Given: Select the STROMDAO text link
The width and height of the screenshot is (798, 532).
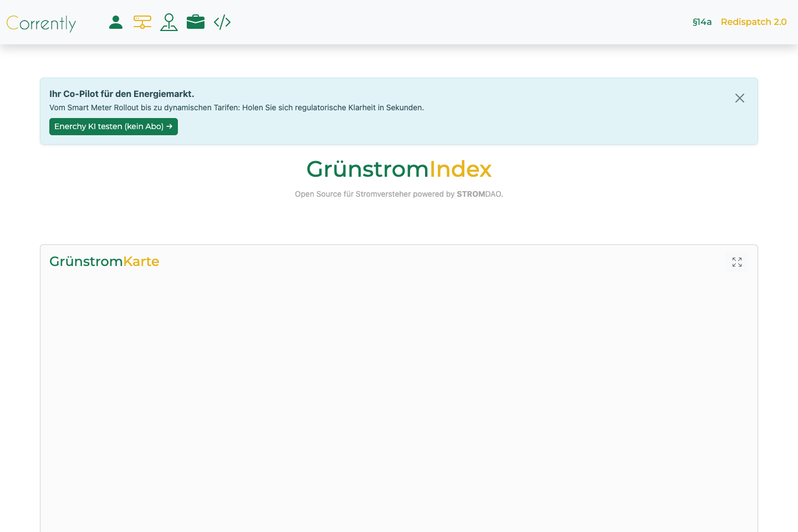Looking at the screenshot, I should (x=479, y=194).
